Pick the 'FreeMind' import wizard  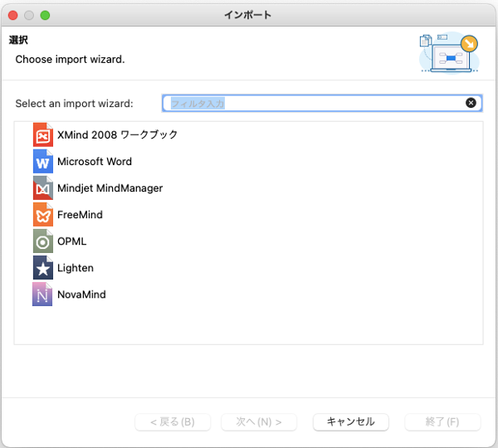pos(80,215)
